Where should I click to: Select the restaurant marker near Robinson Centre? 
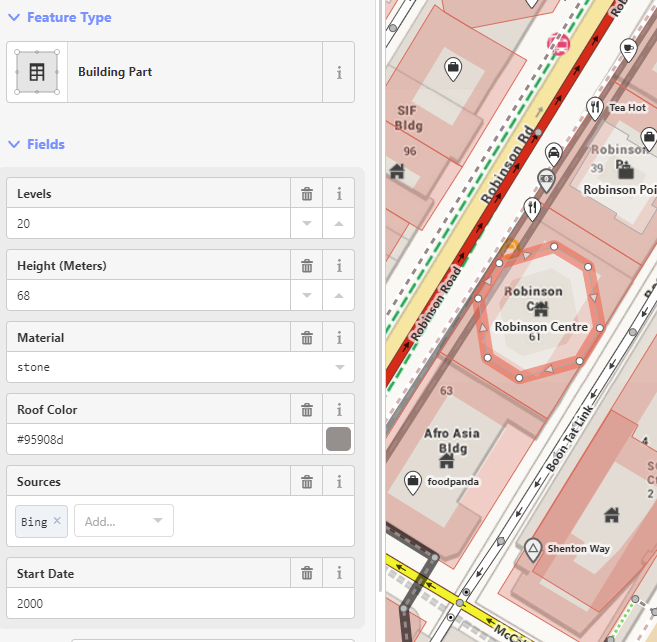pyautogui.click(x=532, y=208)
